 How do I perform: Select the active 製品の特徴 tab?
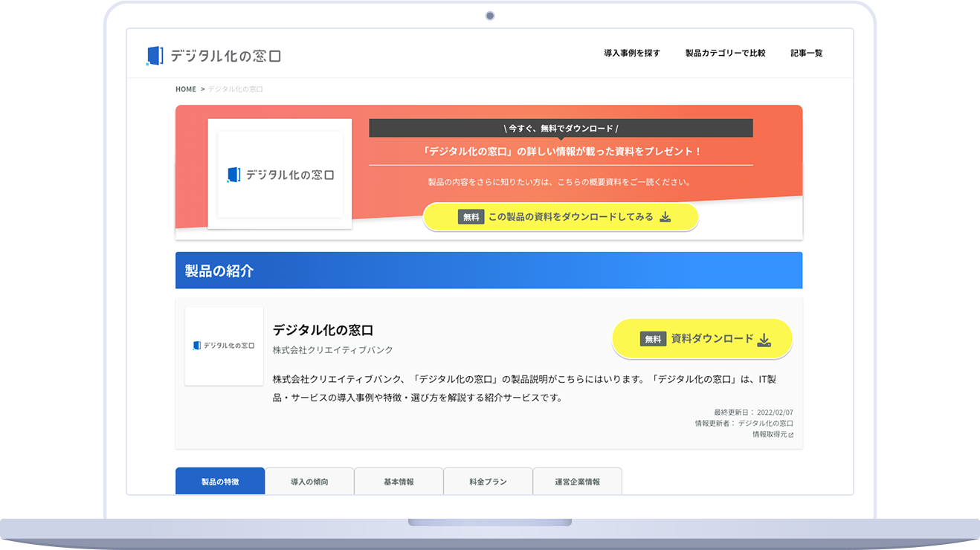pyautogui.click(x=219, y=481)
